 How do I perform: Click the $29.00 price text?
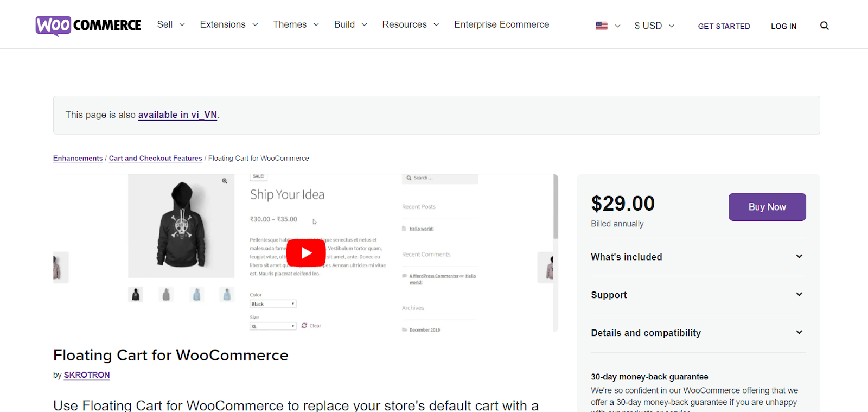point(623,204)
